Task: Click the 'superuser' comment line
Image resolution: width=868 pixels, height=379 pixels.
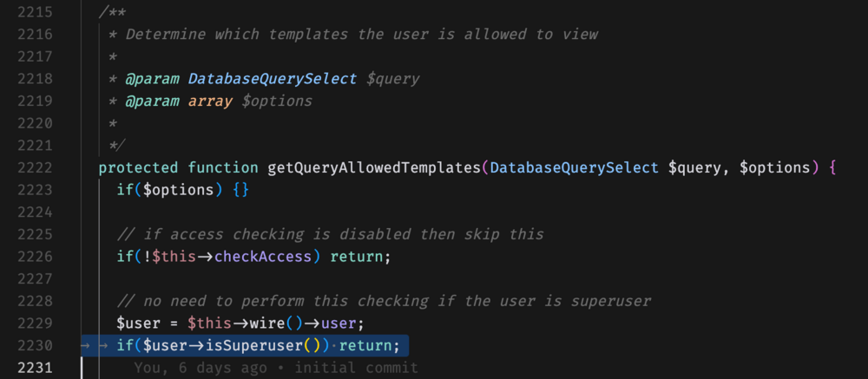Action: pos(384,301)
